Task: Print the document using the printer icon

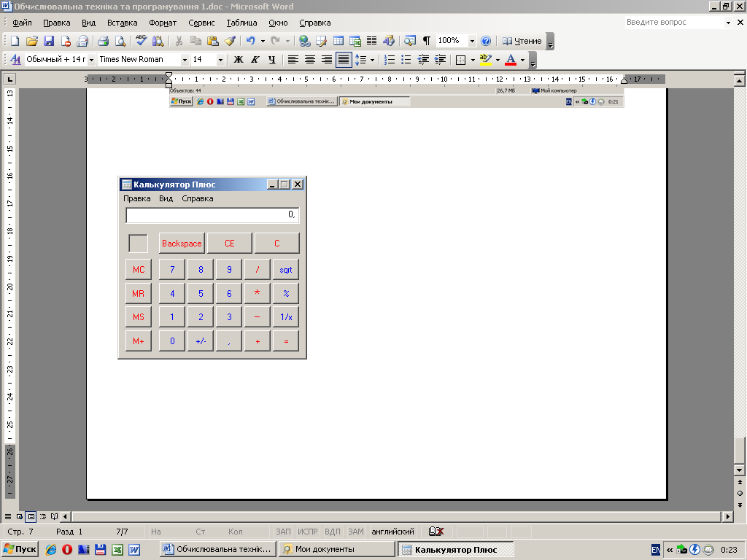Action: [x=104, y=41]
